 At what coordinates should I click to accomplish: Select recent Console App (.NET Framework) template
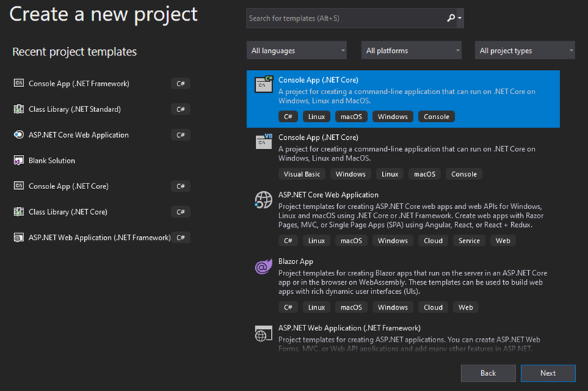[x=78, y=83]
